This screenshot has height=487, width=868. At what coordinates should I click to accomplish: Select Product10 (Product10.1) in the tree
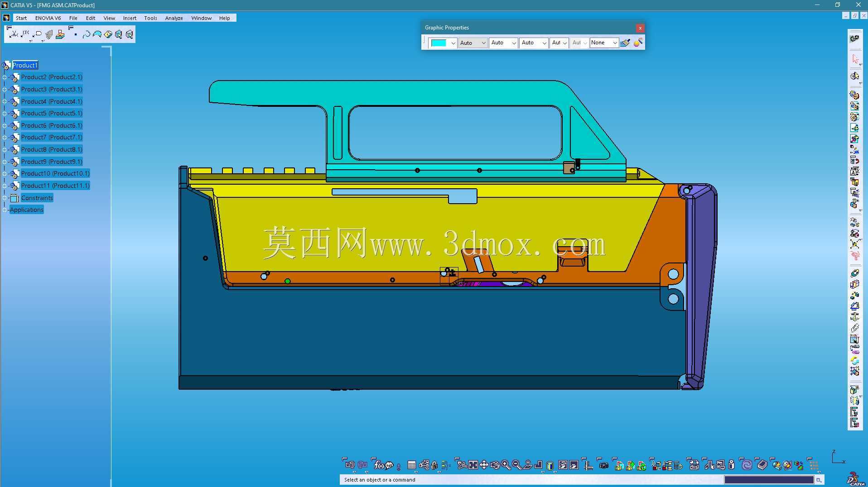[55, 174]
